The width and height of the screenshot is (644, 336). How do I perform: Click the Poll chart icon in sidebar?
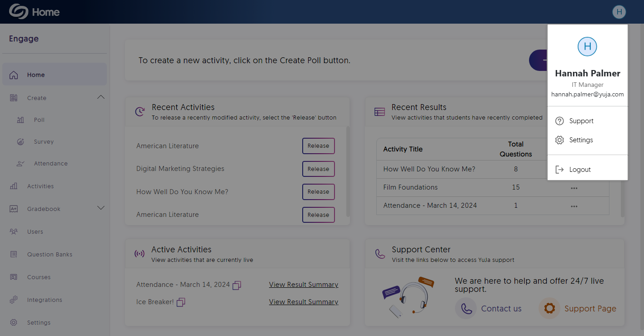click(x=20, y=120)
